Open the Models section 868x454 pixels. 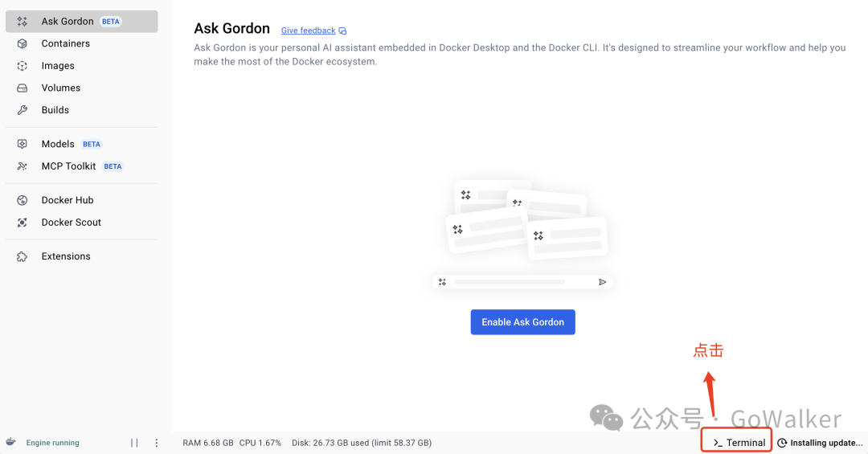[82, 144]
